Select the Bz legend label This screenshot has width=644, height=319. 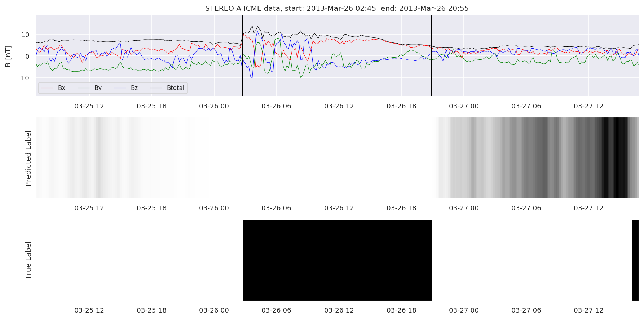134,88
